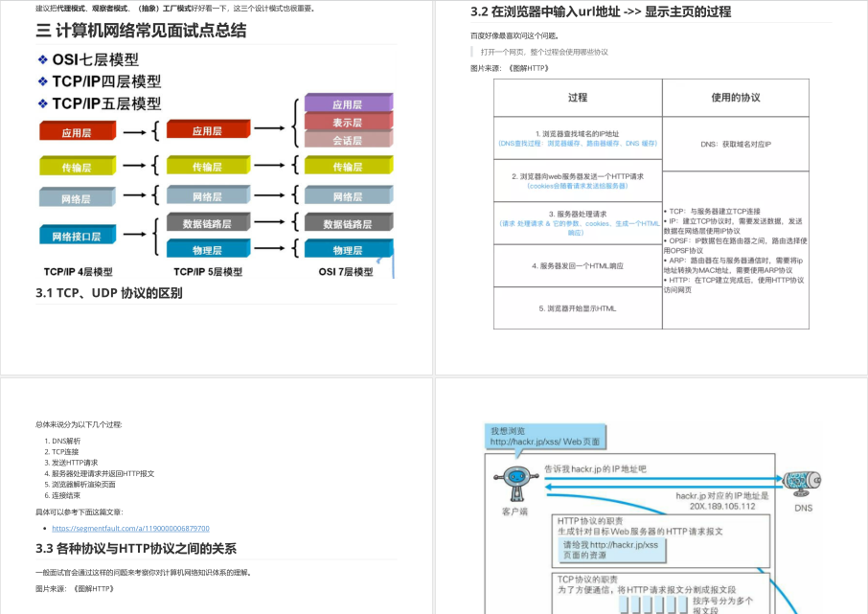This screenshot has height=614, width=868.
Task: Click list item 6. 连接结束
Action: pyautogui.click(x=62, y=495)
